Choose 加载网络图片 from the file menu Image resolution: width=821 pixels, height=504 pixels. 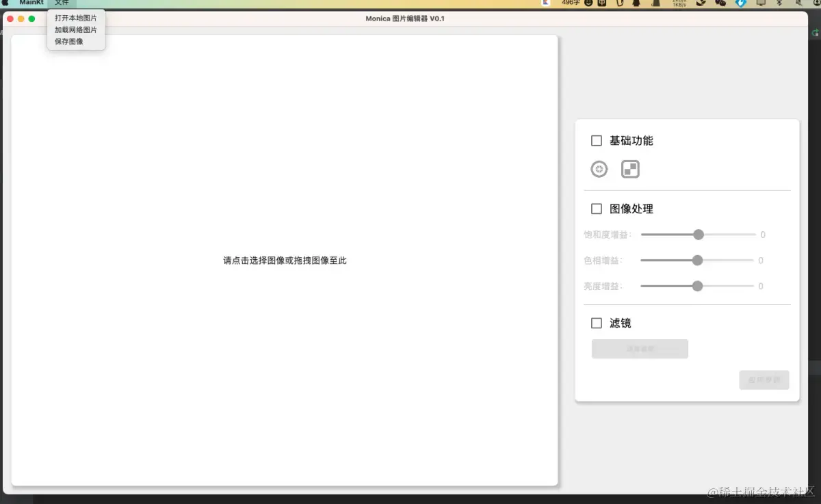(x=76, y=30)
